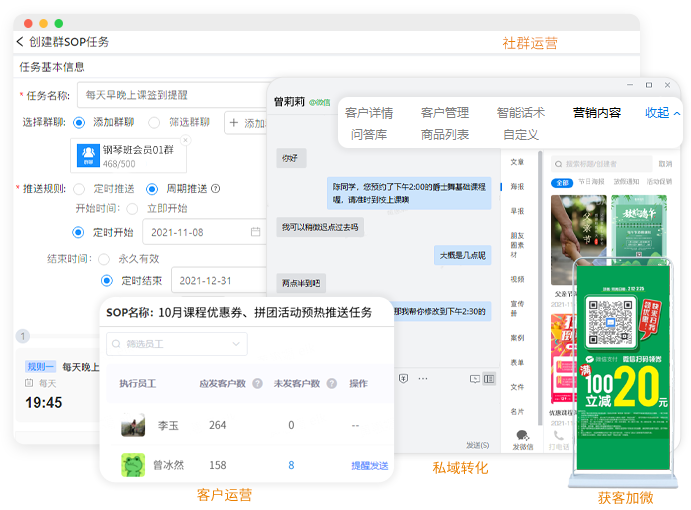Viewport: 691px width, 510px height.
Task: Choose the 定时推送 radio button
Action: coord(79,188)
